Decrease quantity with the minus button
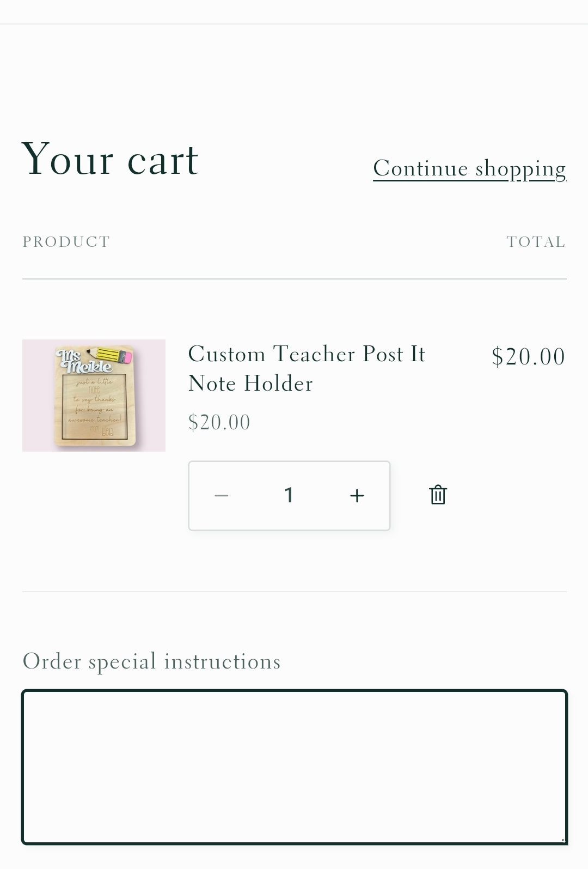The height and width of the screenshot is (869, 588). coord(222,495)
